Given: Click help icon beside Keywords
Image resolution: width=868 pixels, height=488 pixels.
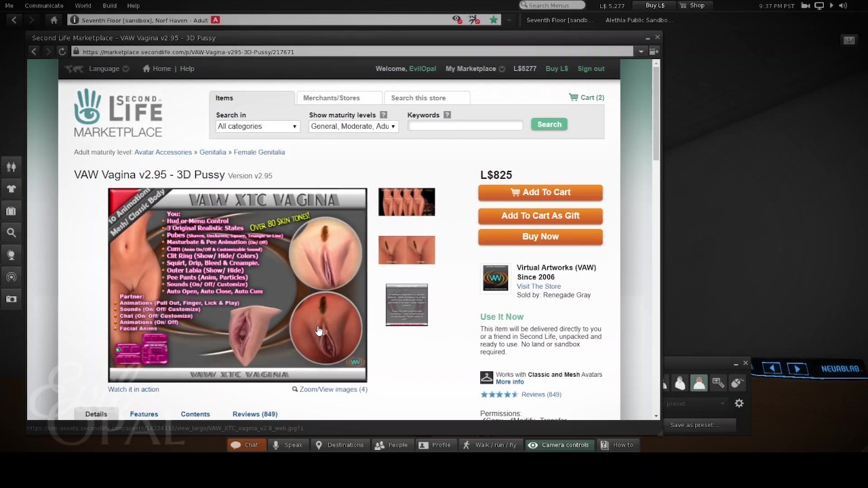Looking at the screenshot, I should tap(447, 115).
